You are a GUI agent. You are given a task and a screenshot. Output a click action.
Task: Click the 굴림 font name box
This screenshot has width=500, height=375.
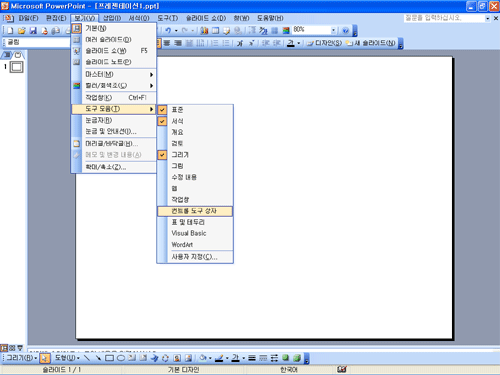point(37,43)
